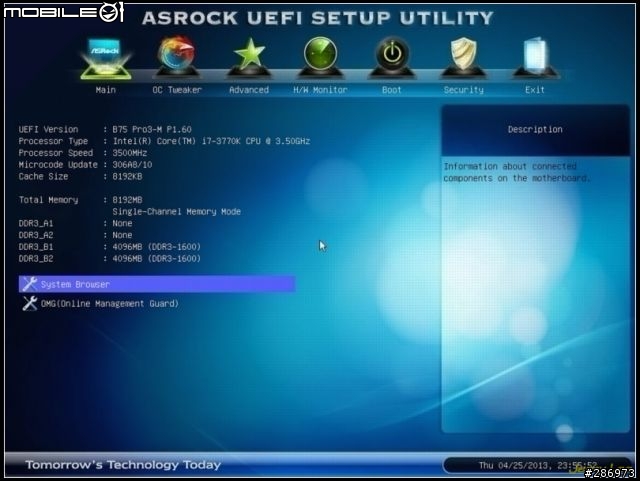This screenshot has height=481, width=640.
Task: Click the DDR3_A1 None row
Action: click(76, 223)
